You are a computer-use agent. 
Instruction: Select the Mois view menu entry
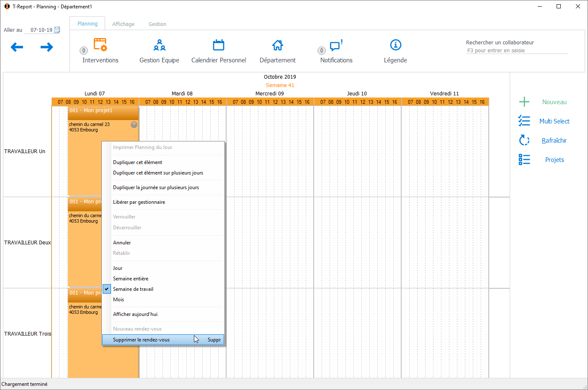[x=119, y=300]
